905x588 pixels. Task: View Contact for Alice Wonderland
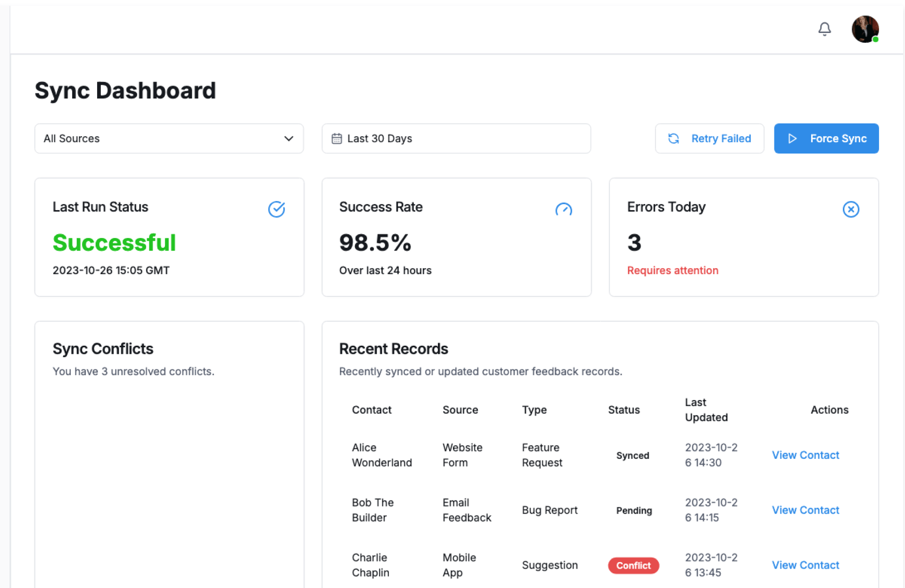pyautogui.click(x=805, y=455)
